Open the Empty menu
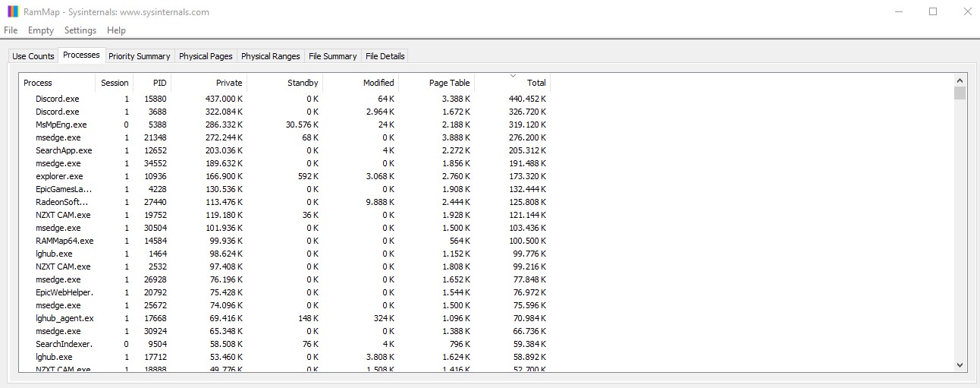Viewport: 980px width, 388px height. (41, 30)
